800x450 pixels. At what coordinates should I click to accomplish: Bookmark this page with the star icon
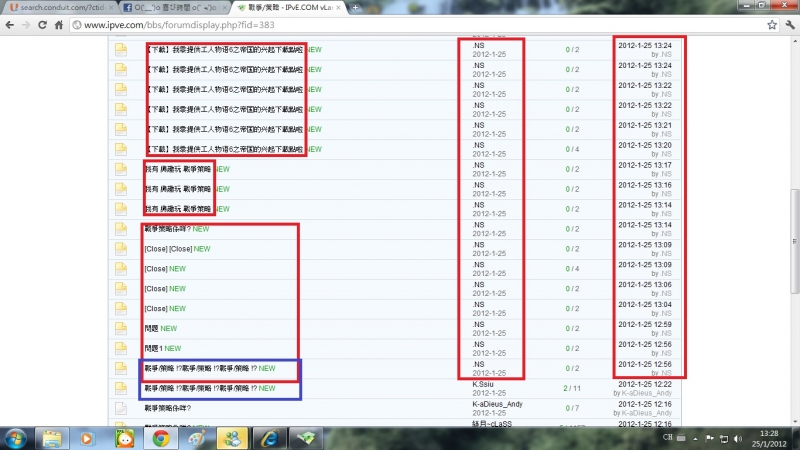click(x=772, y=24)
